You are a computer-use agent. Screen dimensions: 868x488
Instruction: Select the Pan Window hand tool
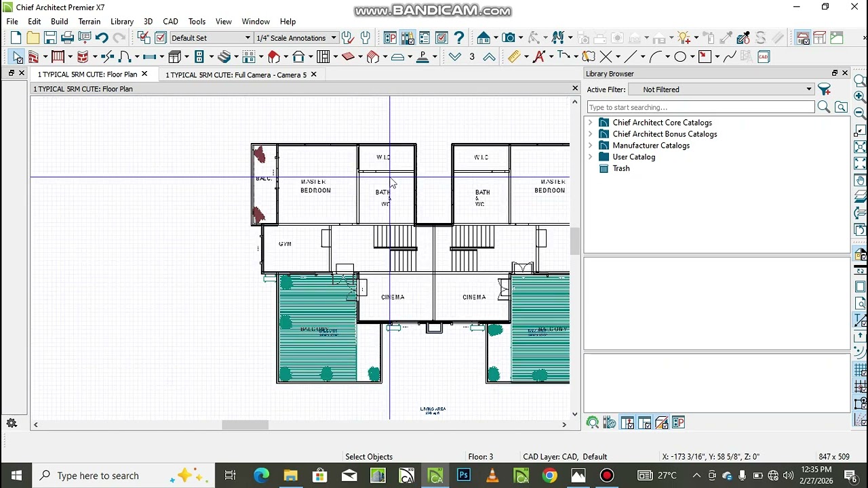point(860,180)
